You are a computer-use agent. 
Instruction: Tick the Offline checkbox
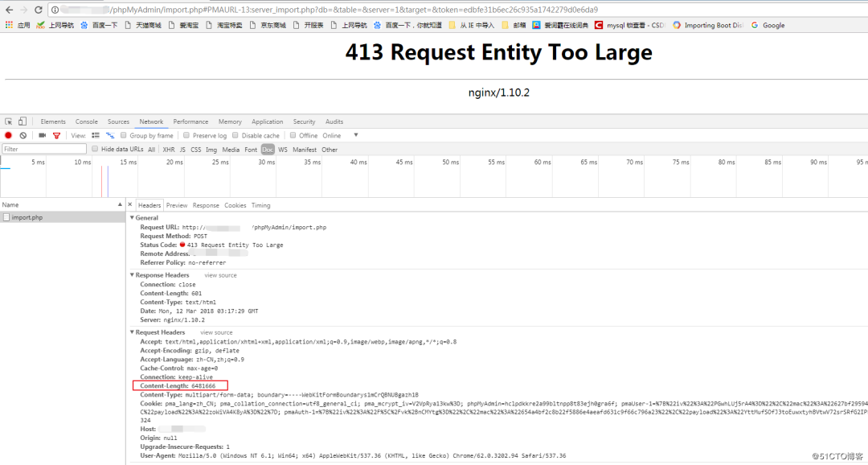tap(293, 135)
